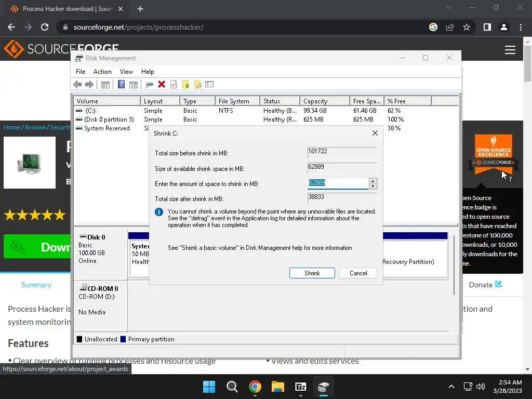532x399 pixels.
Task: Click the Connect disk (rescan) toolbar icon
Action: tap(149, 85)
